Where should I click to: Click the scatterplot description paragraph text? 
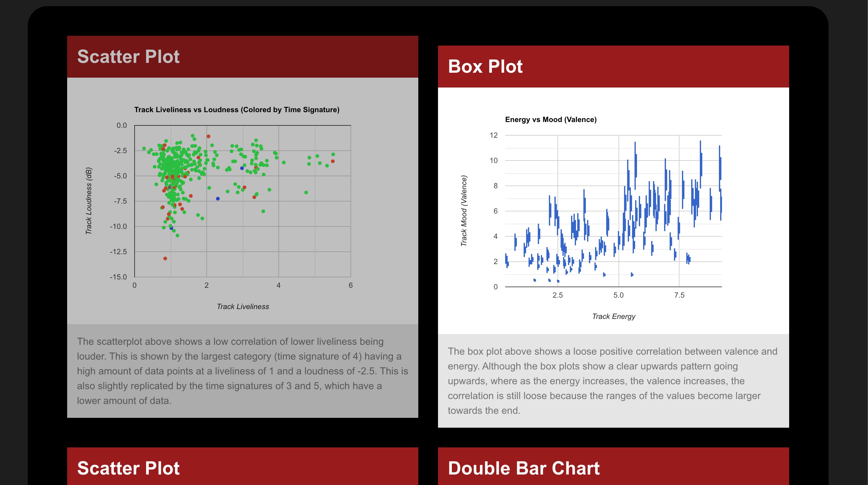[x=242, y=371]
